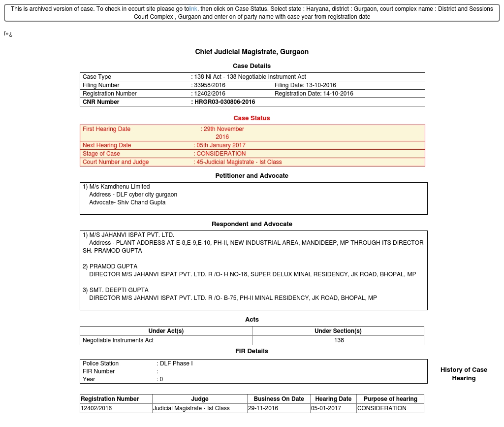Click the Registration Date 14-10-2016 text
504x427 pixels.
point(314,94)
